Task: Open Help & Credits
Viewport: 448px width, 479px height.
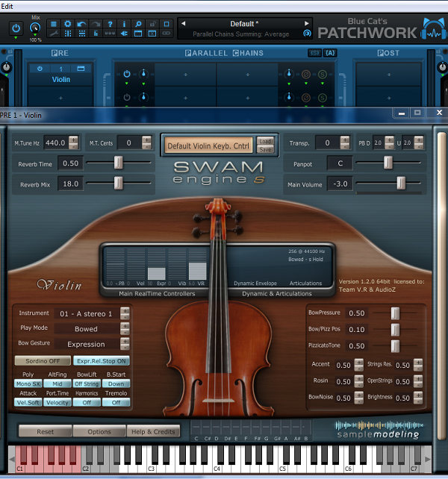Action: click(x=153, y=431)
